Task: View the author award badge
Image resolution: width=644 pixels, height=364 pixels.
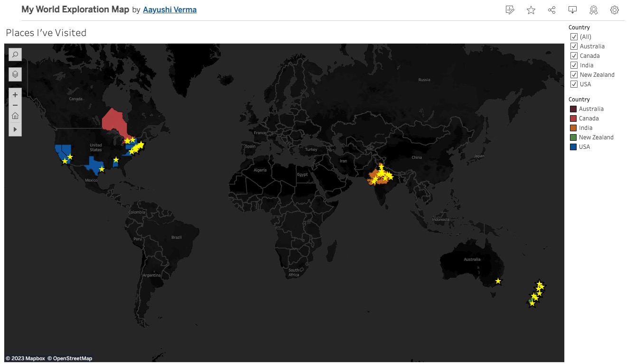Action: (x=593, y=9)
